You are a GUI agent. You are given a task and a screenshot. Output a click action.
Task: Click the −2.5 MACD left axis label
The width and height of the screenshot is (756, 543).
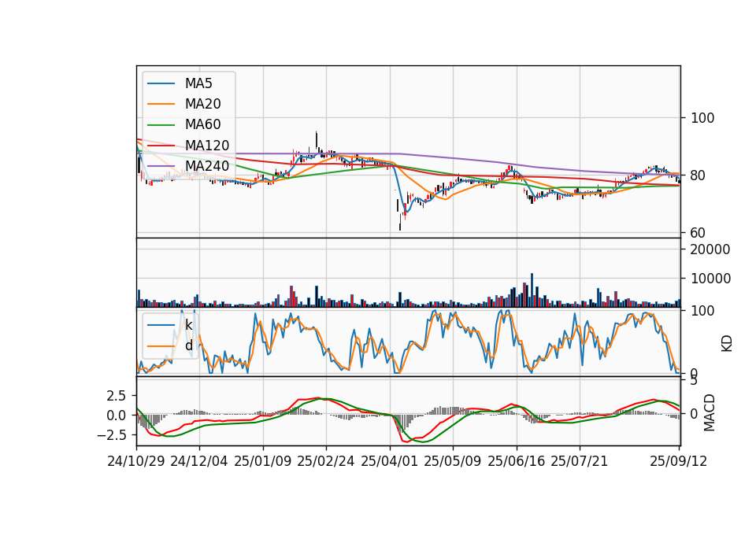click(111, 435)
